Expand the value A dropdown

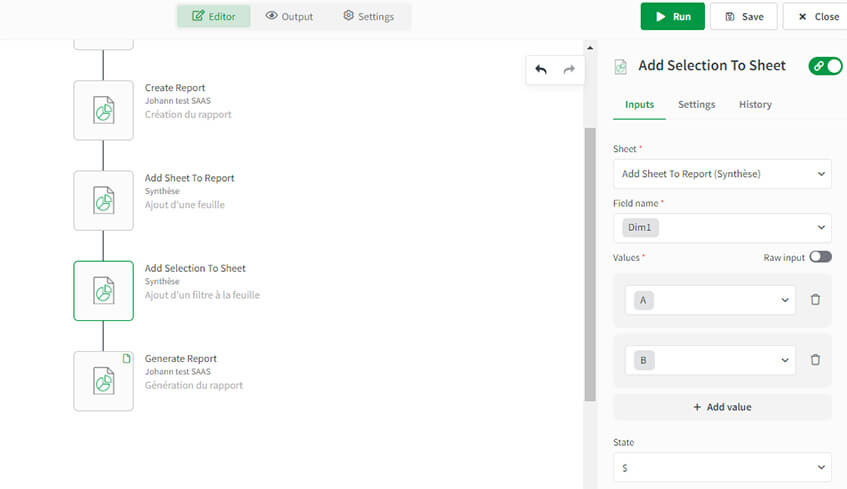[710, 300]
